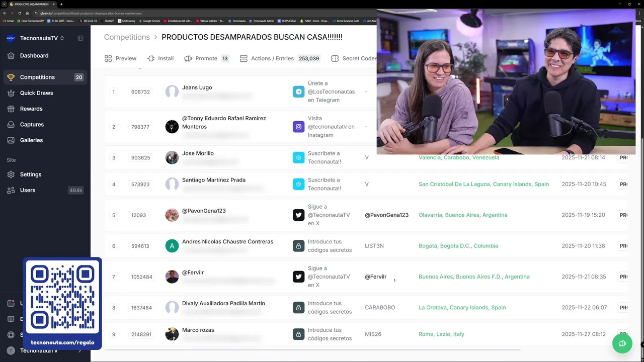Viewport: 644px width, 362px height.
Task: Select secret code CARABOBO
Action: (380, 308)
